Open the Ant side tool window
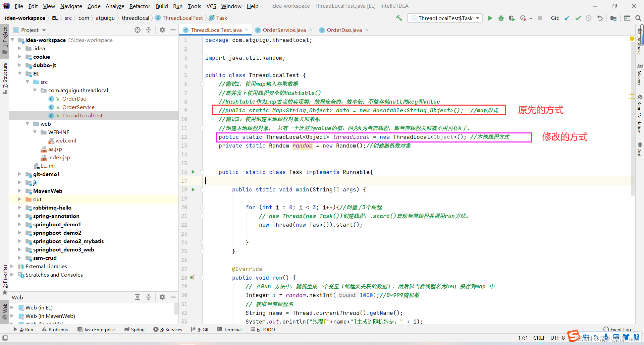This screenshot has height=345, width=644. (x=640, y=149)
